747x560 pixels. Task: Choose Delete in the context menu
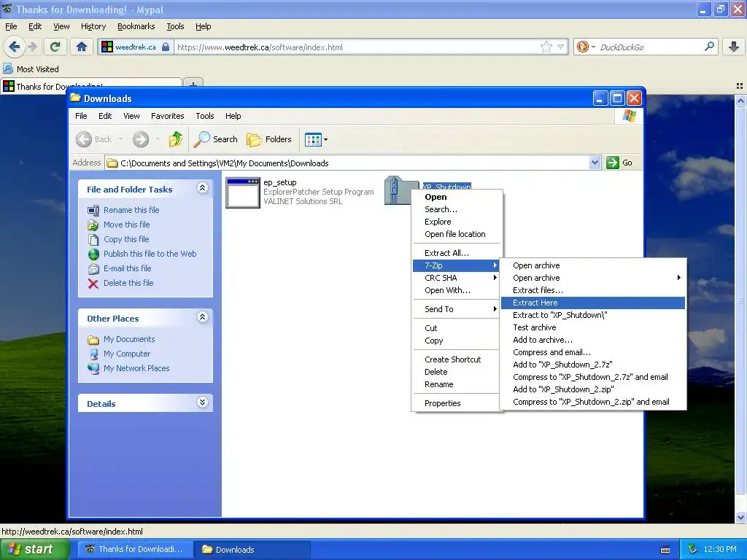coord(457,371)
